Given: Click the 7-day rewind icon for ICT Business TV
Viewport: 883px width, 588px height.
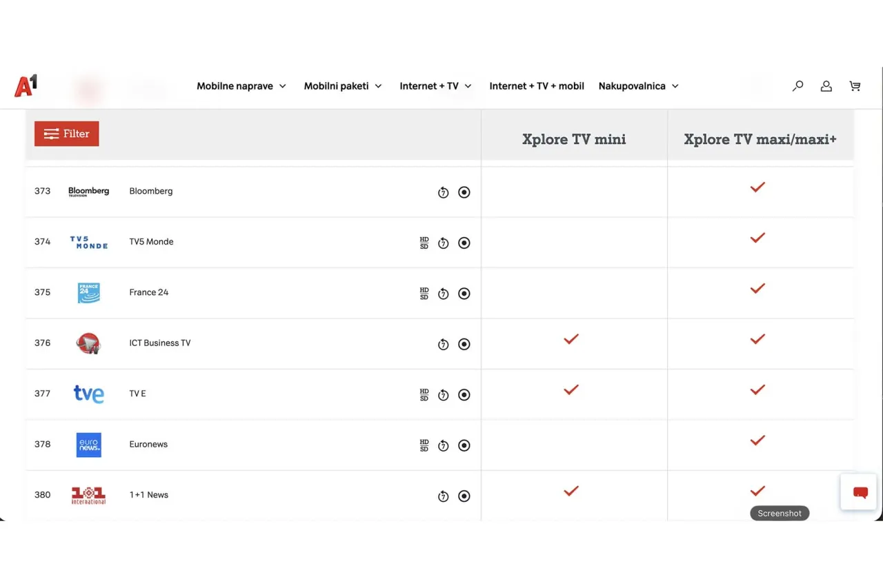Looking at the screenshot, I should click(444, 344).
